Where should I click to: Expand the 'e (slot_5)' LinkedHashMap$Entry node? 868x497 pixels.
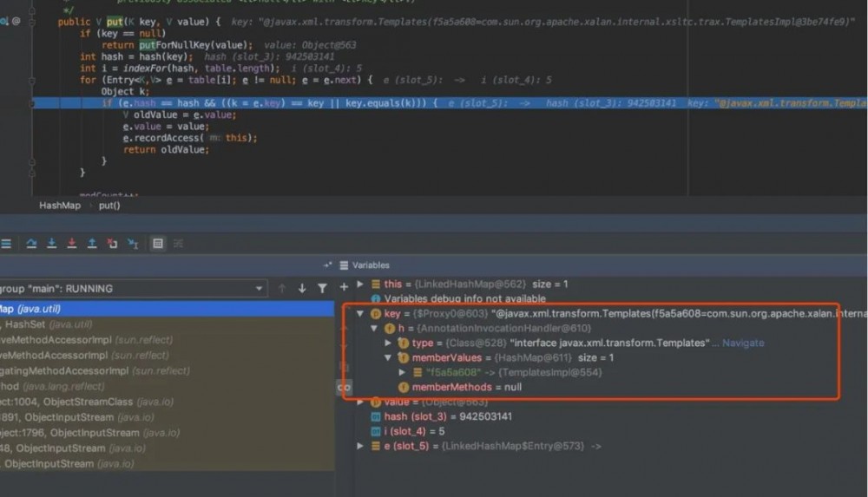pyautogui.click(x=360, y=446)
